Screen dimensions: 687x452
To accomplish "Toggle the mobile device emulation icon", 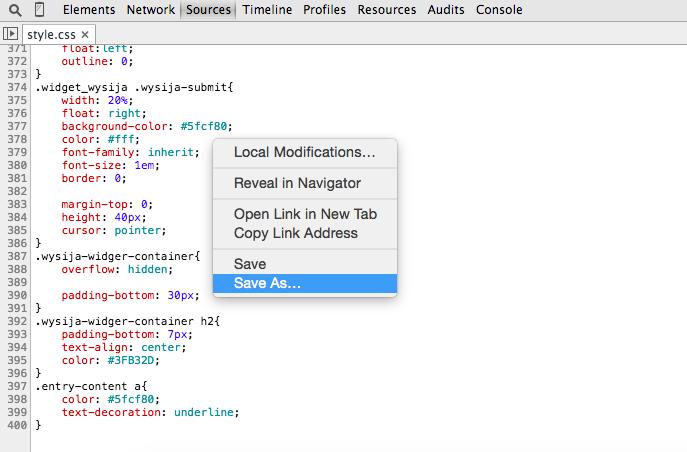I will (38, 11).
